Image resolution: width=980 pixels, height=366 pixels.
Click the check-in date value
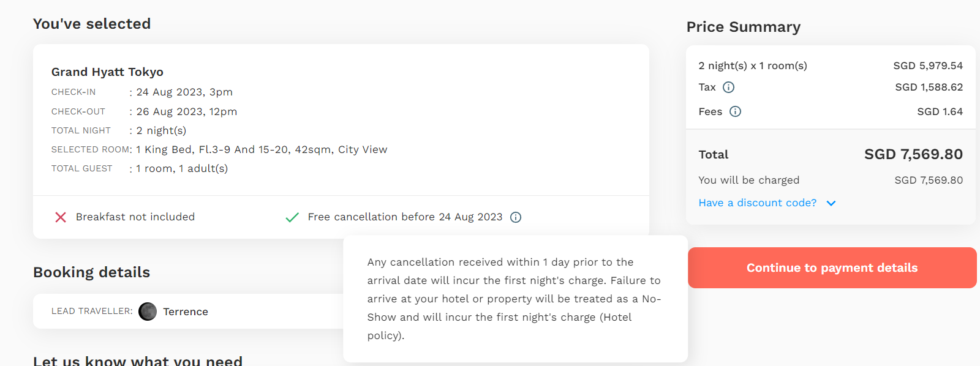click(184, 92)
